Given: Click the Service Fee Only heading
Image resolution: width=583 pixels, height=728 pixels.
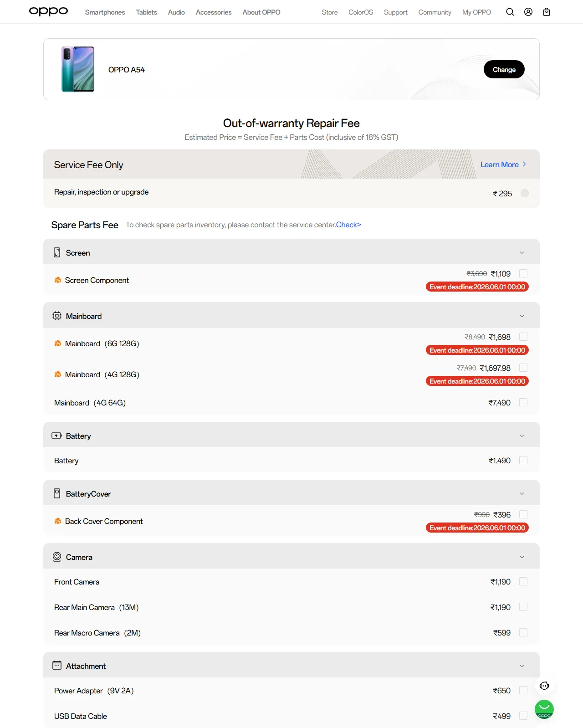Looking at the screenshot, I should pyautogui.click(x=89, y=165).
